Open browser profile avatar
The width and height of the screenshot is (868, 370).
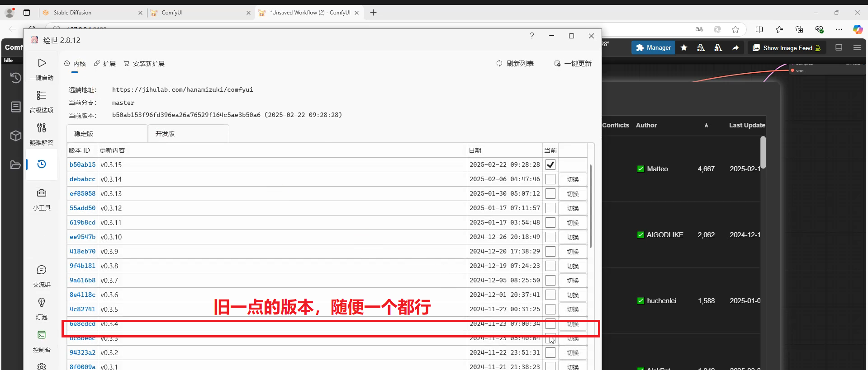[10, 13]
